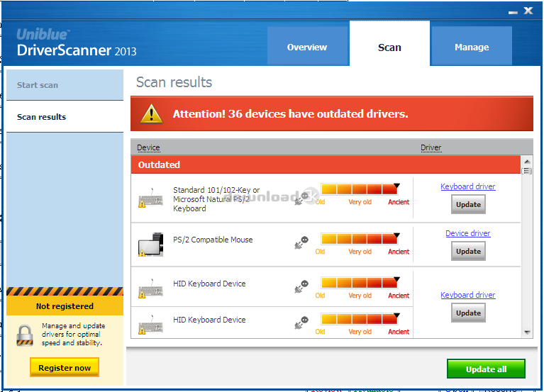Go to the Manage tab
The height and width of the screenshot is (392, 544).
point(472,46)
